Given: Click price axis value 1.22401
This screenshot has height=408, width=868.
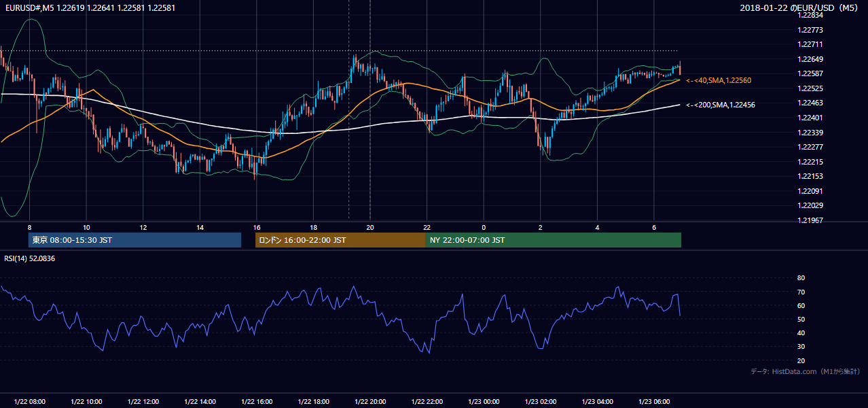Looking at the screenshot, I should click(x=810, y=118).
